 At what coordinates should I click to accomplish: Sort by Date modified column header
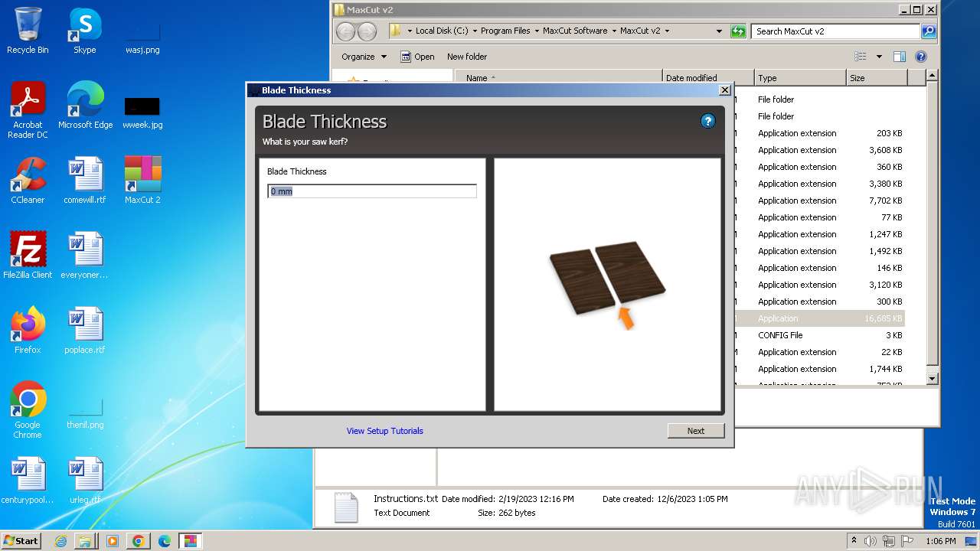pos(708,78)
